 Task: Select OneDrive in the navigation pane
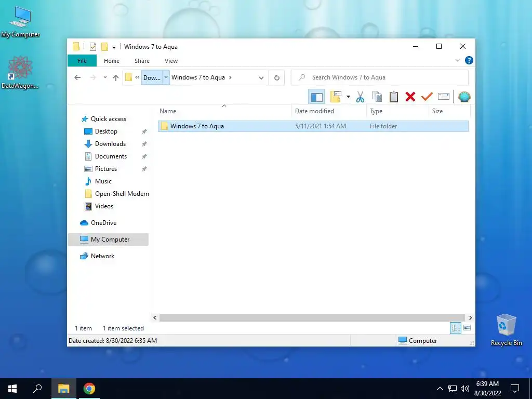tap(103, 223)
